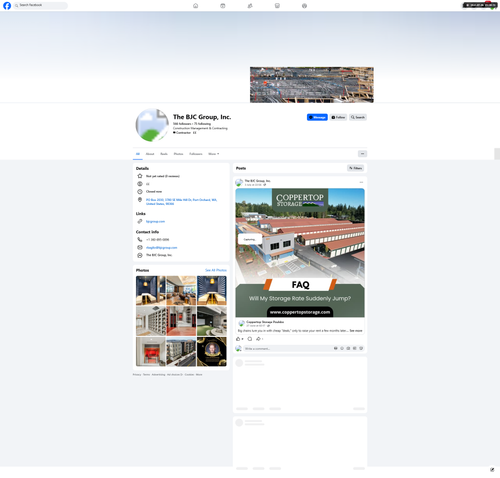Focus the Write a comment field

(287, 349)
